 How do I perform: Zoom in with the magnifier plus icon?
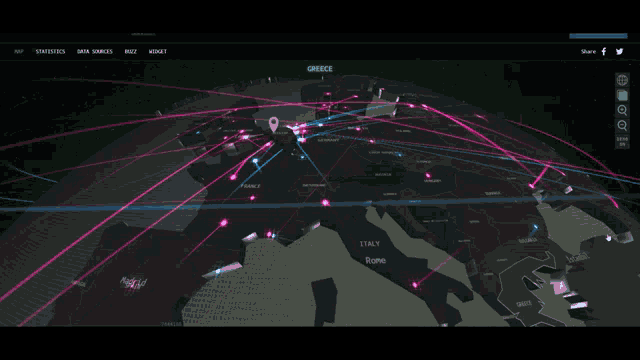click(x=622, y=110)
